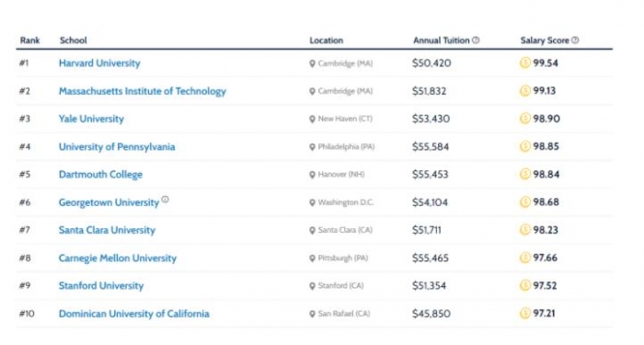The image size is (644, 345).
Task: Visit Santa Clara University link
Action: [x=108, y=230]
